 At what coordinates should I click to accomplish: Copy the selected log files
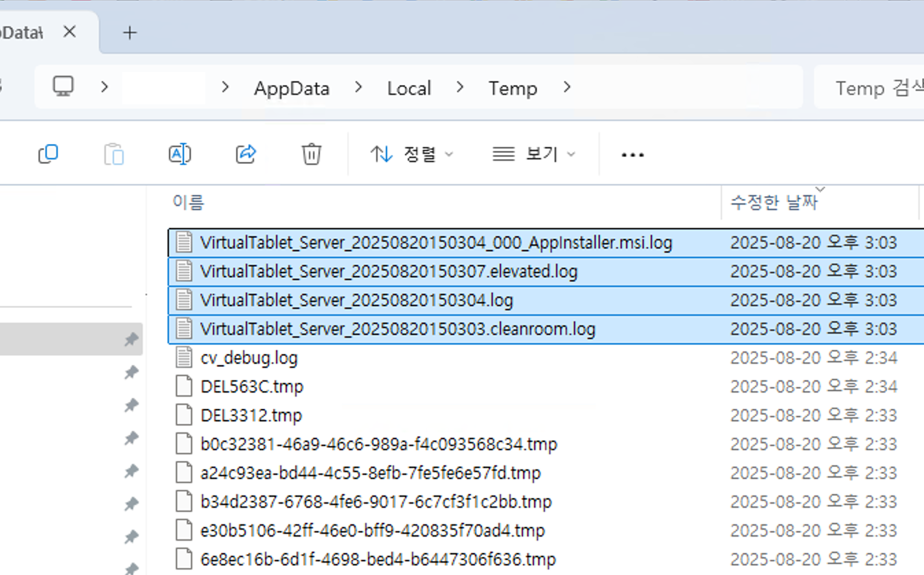[47, 154]
